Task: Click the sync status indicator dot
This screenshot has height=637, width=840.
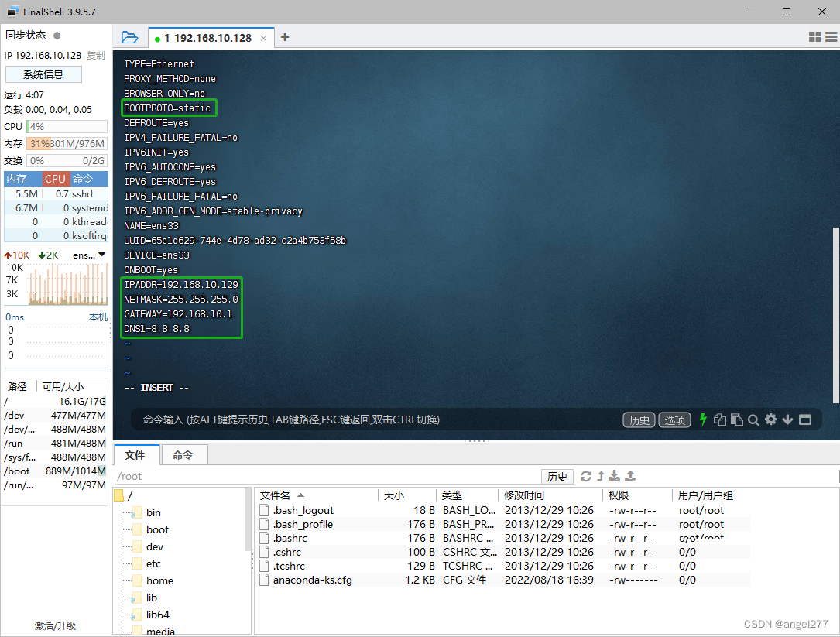Action: pyautogui.click(x=57, y=36)
